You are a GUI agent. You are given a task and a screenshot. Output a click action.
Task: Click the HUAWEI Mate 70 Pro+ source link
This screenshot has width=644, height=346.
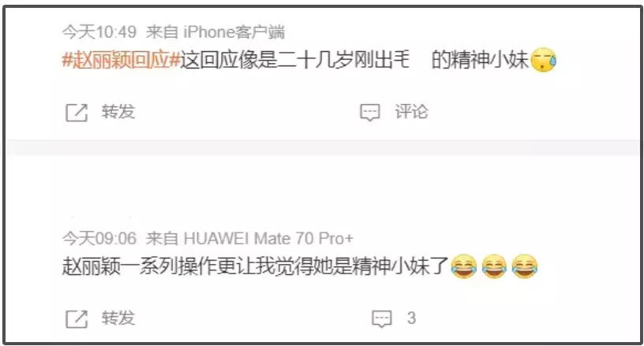268,238
